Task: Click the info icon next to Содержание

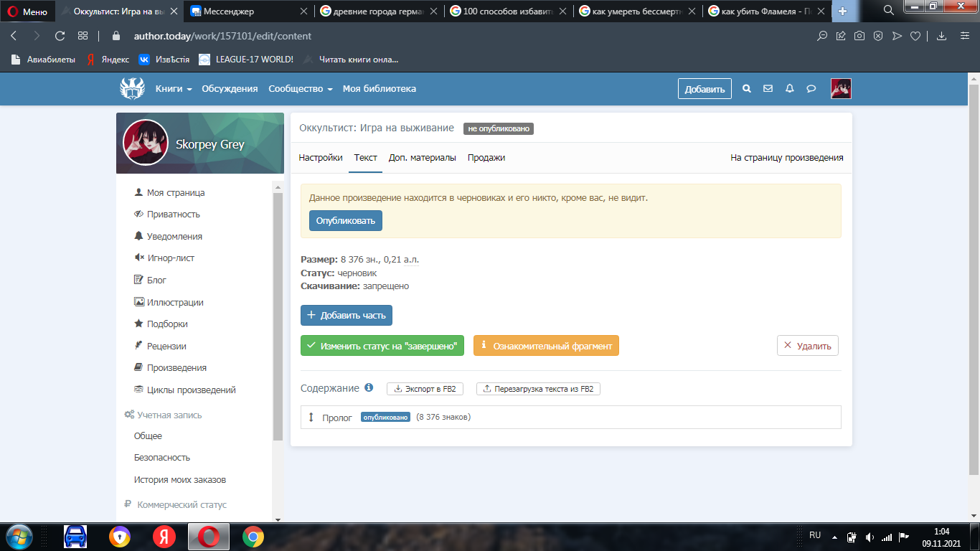Action: click(x=369, y=388)
